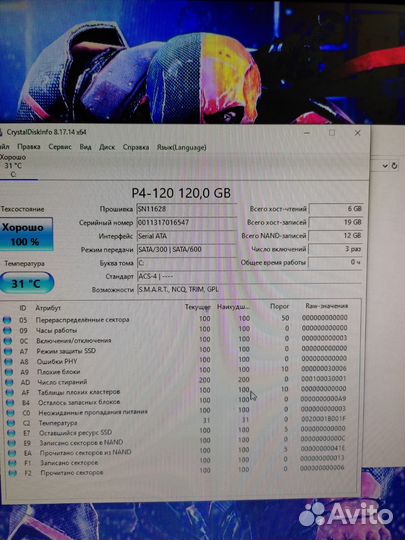The height and width of the screenshot is (540, 405).
Task: Open the Правка menu
Action: click(x=29, y=147)
